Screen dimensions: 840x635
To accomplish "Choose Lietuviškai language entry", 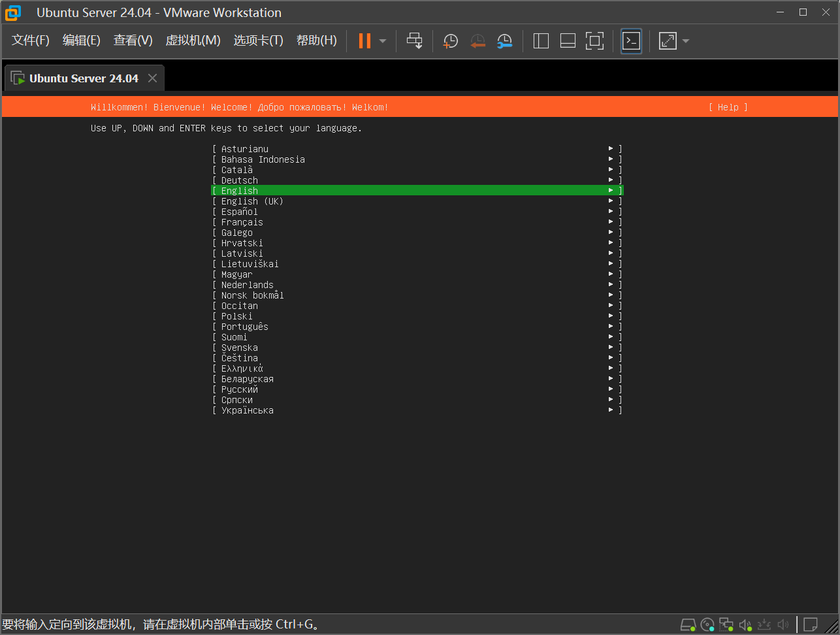I will click(417, 264).
